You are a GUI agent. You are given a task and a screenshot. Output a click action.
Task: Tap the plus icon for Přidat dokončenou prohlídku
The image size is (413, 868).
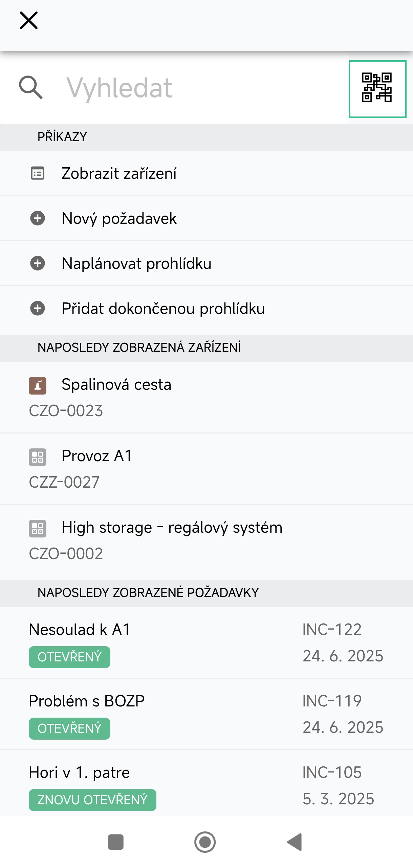38,309
